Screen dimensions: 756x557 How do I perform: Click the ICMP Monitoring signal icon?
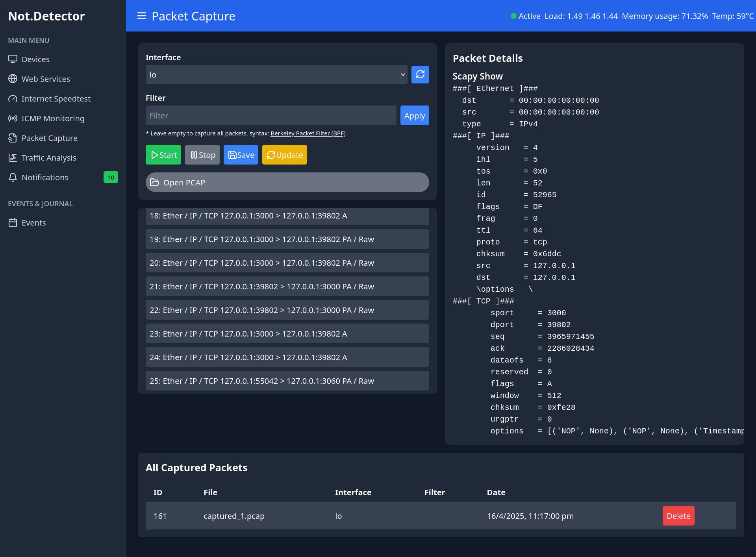[13, 118]
